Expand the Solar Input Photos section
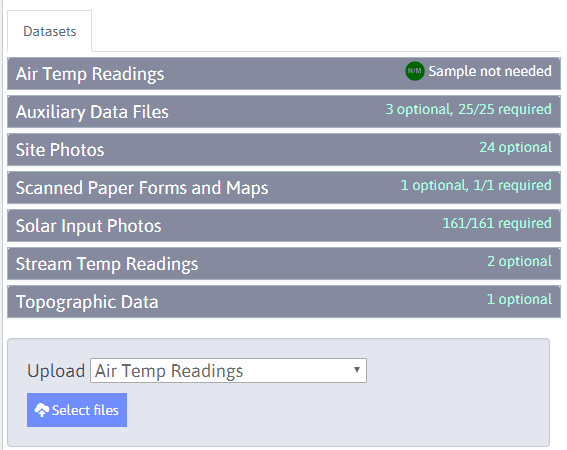 pos(284,225)
